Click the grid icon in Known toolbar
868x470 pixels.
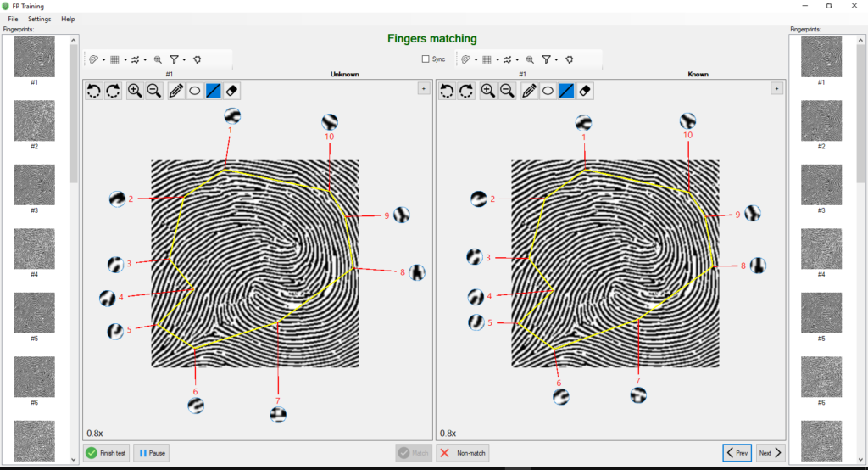(487, 59)
